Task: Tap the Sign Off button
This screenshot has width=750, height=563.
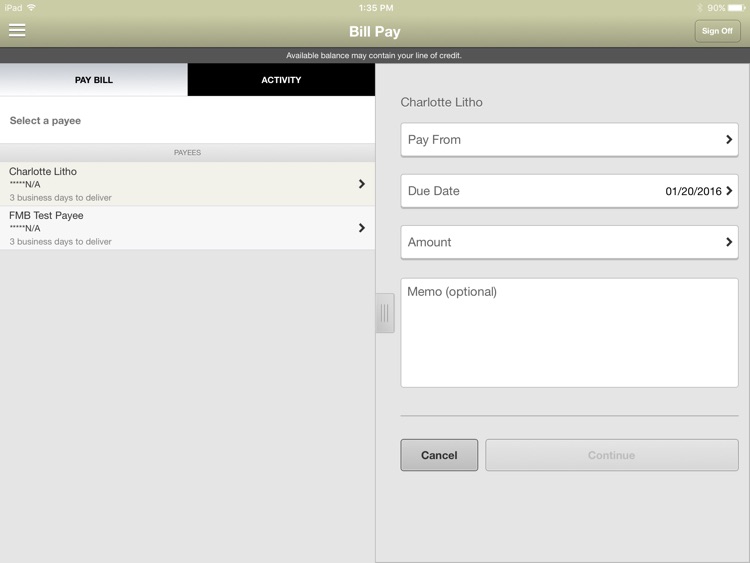Action: point(717,31)
